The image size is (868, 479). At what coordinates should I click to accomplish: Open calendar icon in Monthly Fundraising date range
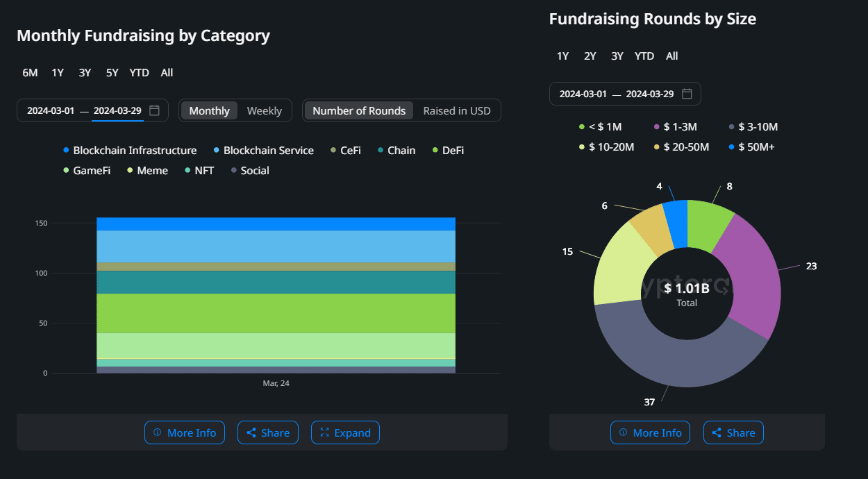coord(155,110)
